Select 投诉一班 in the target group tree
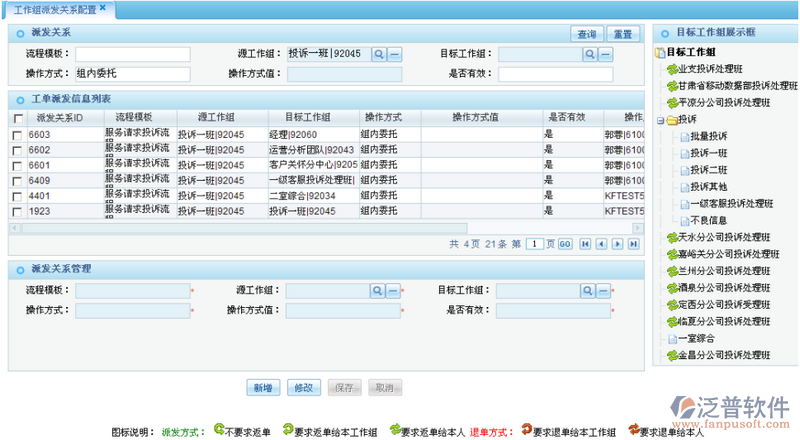 click(x=708, y=153)
